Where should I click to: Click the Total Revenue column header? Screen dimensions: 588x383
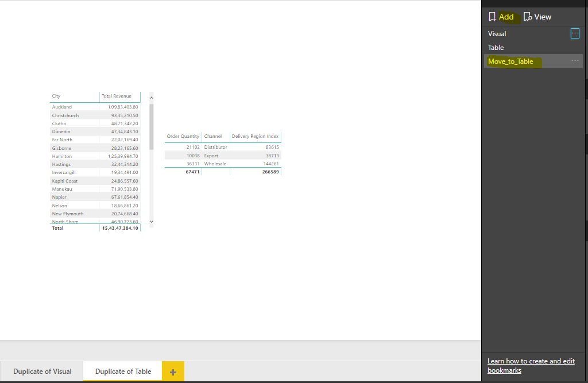point(117,96)
